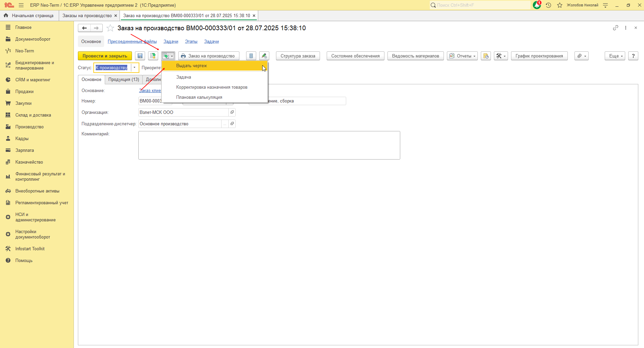Viewport: 644px width, 348px height.
Task: Click the get link chain icon
Action: (615, 28)
